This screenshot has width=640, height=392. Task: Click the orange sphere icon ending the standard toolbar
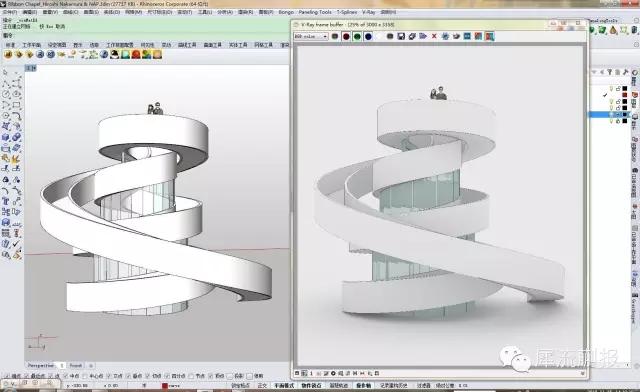point(157,54)
